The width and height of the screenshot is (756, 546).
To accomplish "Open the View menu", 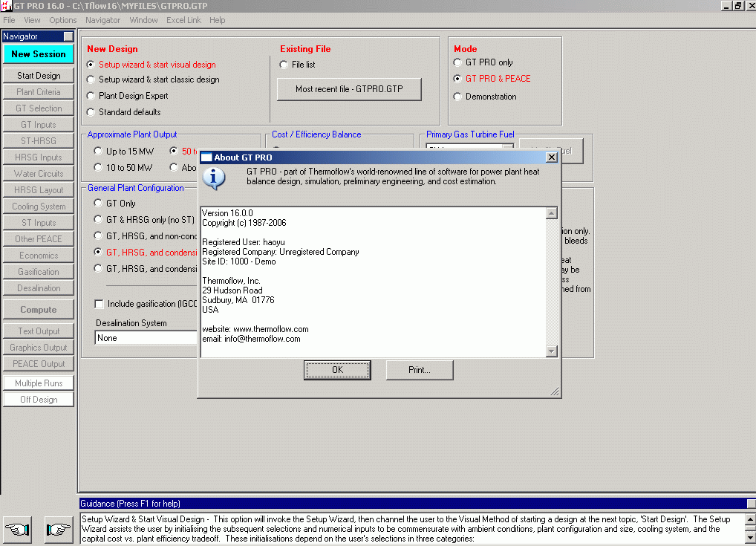I will [x=32, y=20].
